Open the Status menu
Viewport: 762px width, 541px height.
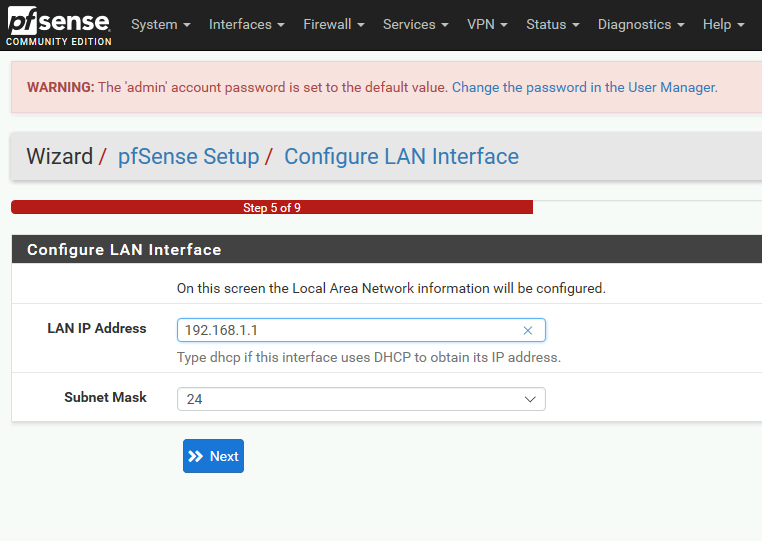[x=553, y=24]
